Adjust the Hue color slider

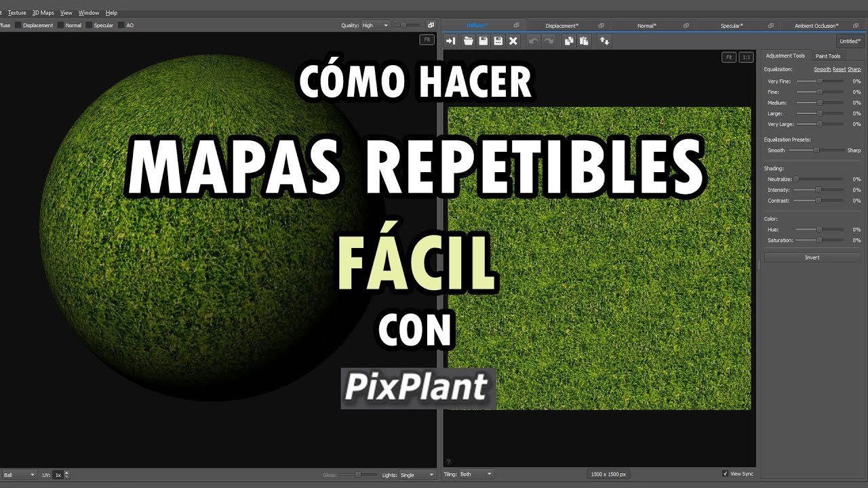click(820, 229)
